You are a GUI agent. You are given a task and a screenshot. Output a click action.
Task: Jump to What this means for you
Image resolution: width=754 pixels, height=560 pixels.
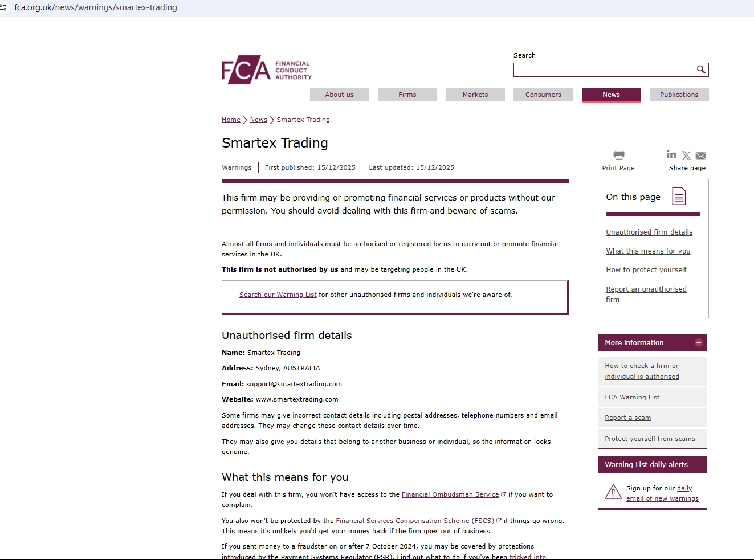click(648, 251)
